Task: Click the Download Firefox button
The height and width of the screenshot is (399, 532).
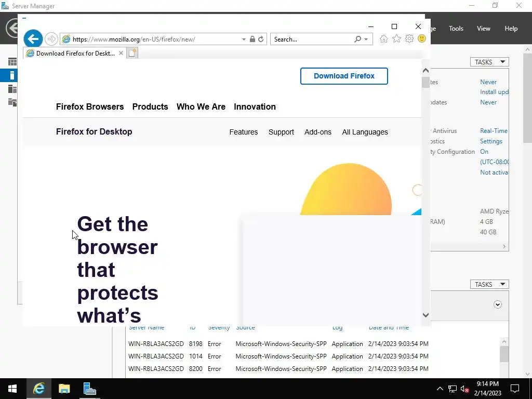Action: [344, 76]
